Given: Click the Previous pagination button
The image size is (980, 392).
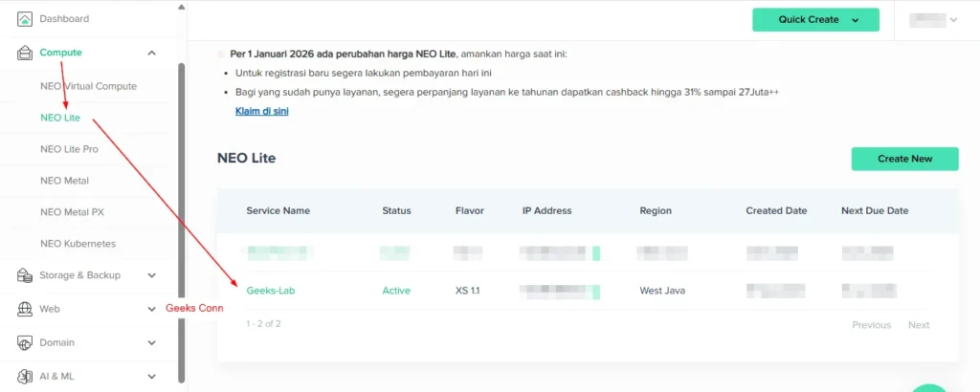Looking at the screenshot, I should click(871, 324).
